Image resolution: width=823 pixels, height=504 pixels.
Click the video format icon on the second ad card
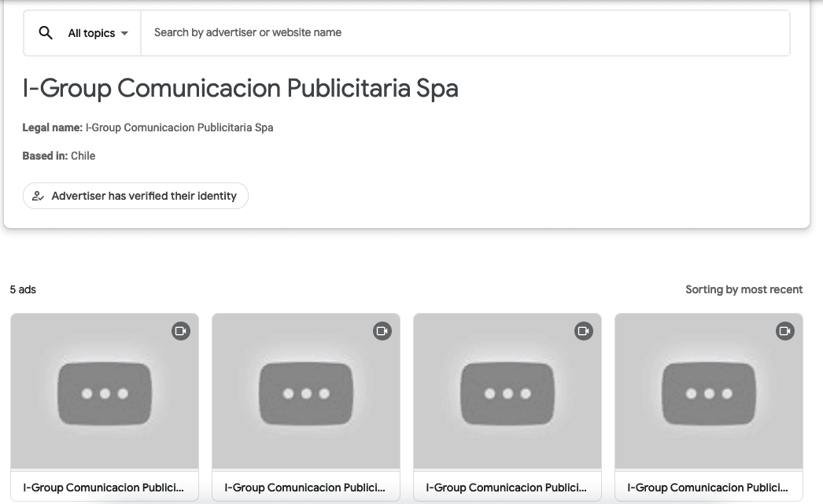tap(382, 331)
